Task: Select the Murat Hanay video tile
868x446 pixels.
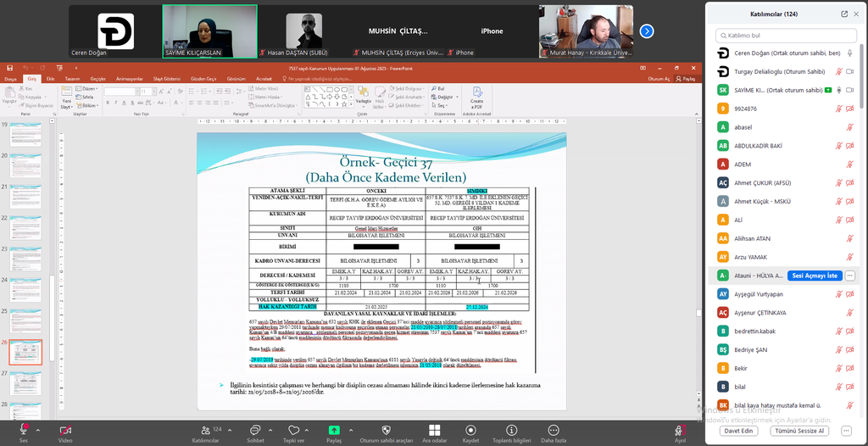Action: click(587, 31)
